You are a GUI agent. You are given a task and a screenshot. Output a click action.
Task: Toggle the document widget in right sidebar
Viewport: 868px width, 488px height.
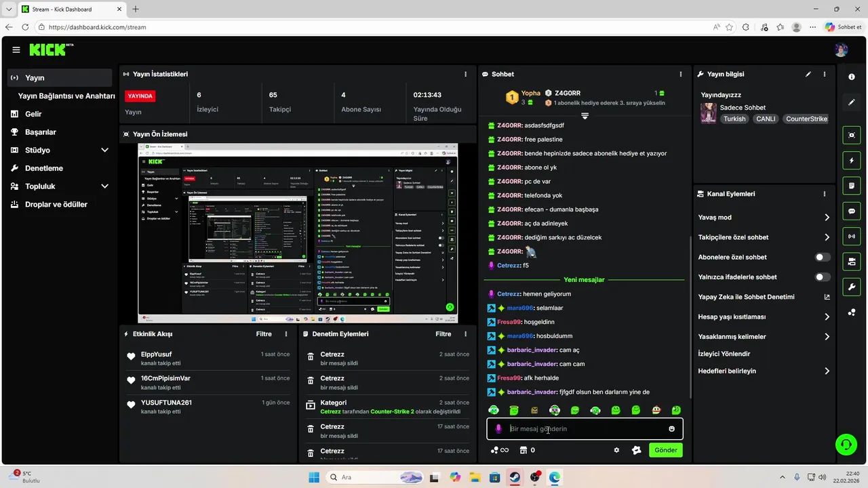[852, 185]
